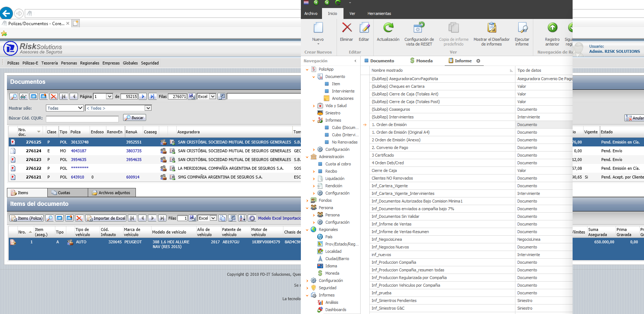Click the detail list icon in row 276121

(x=172, y=177)
